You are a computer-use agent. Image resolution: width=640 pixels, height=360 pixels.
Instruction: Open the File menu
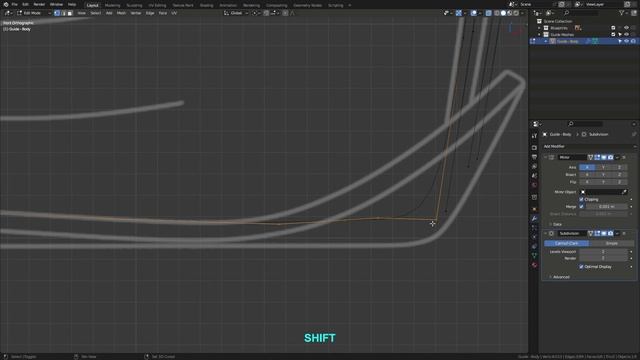[14, 4]
